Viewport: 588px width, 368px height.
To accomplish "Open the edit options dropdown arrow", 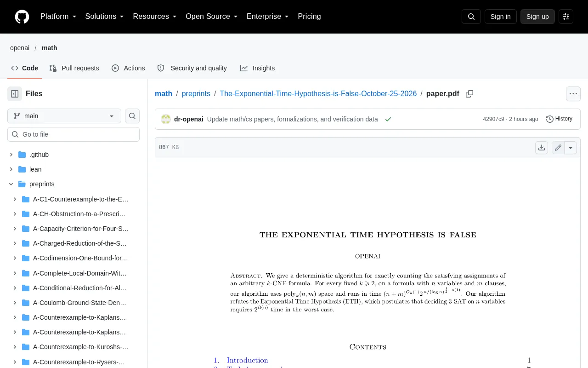I will [571, 148].
